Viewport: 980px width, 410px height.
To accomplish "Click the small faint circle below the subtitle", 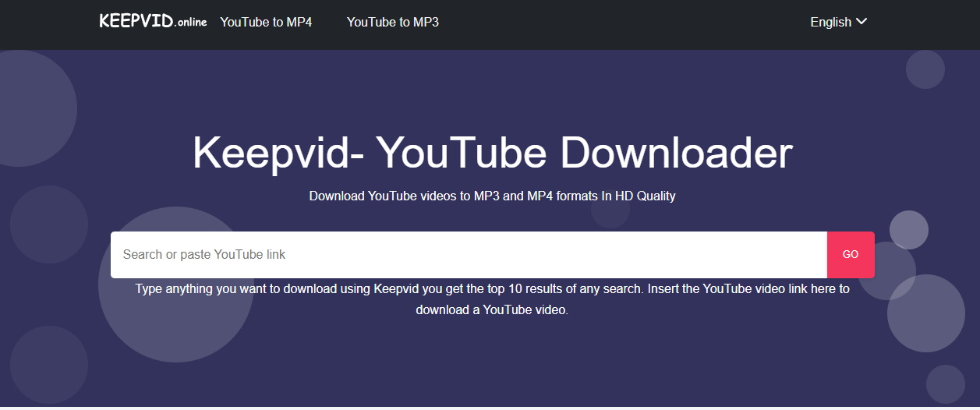I will 610,213.
